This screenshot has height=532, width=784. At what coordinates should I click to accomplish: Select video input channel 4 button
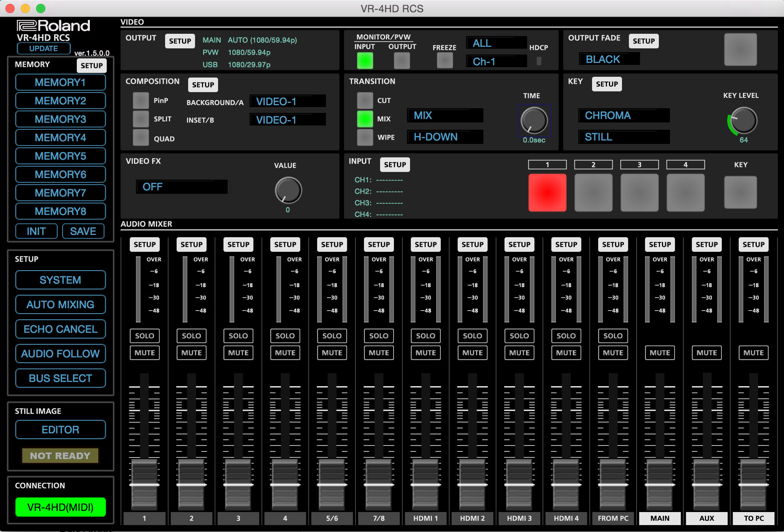pyautogui.click(x=685, y=192)
